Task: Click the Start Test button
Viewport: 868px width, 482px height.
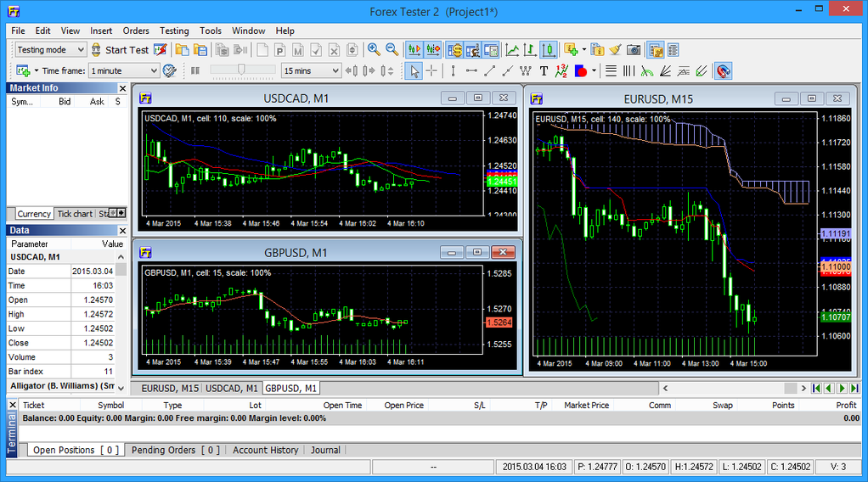Action: pos(120,50)
